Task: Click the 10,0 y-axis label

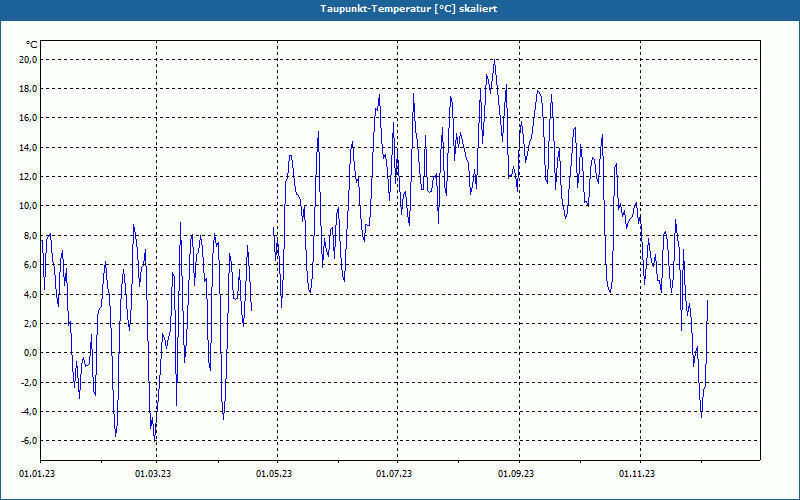Action: pos(28,206)
